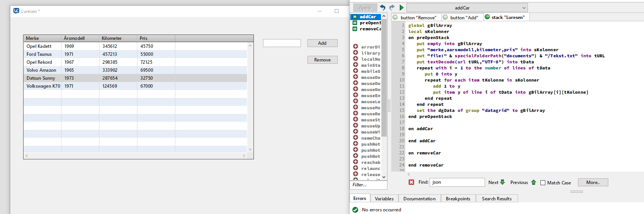Sort by the Pris column header
Viewport: 644px width, 214px height.
click(x=156, y=38)
